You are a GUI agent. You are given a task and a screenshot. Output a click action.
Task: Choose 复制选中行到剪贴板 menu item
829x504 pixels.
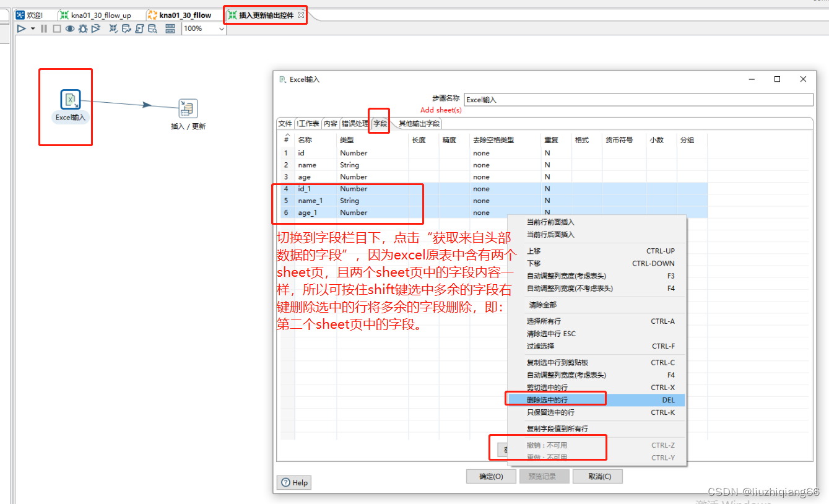[x=596, y=362]
